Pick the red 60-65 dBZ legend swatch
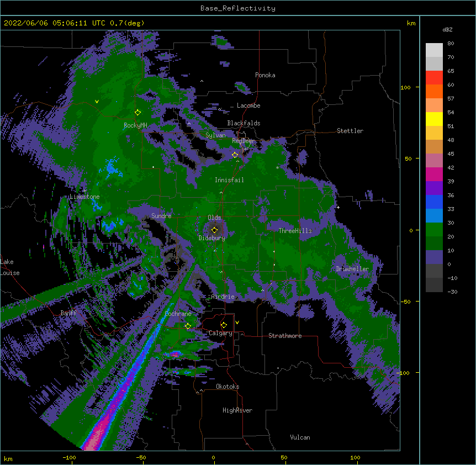This screenshot has width=476, height=465. pyautogui.click(x=434, y=78)
